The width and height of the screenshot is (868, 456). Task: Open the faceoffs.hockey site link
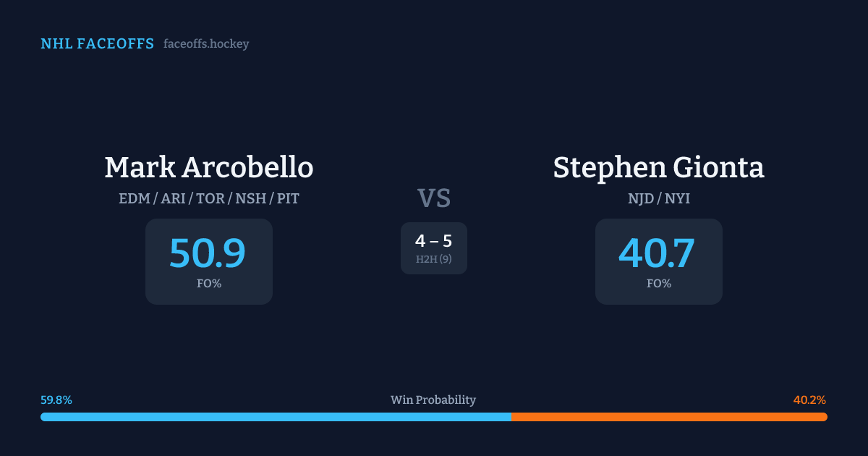(206, 44)
